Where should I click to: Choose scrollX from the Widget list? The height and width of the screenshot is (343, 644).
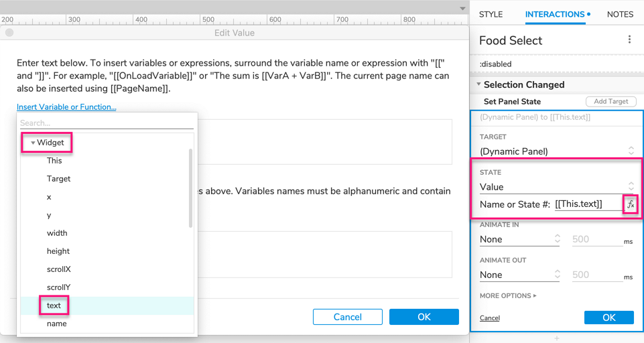(x=58, y=269)
